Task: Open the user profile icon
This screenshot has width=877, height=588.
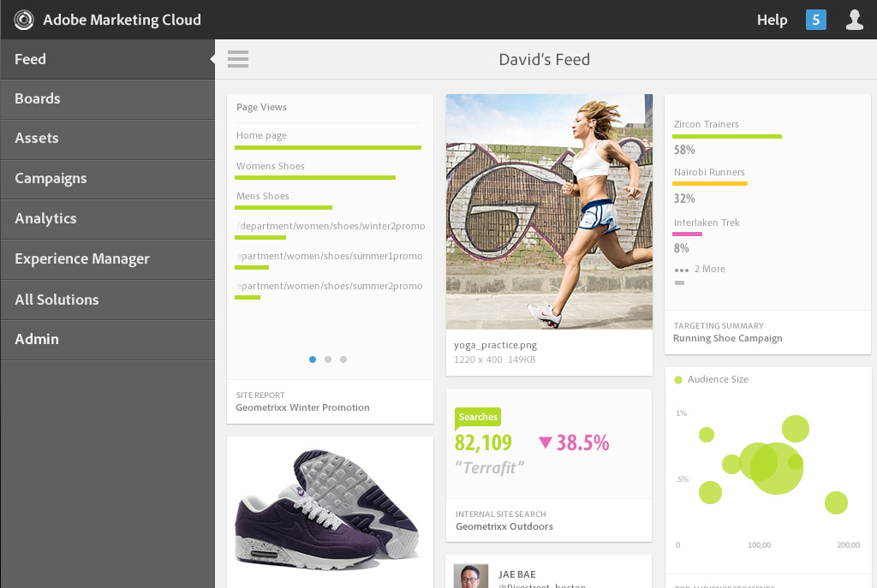Action: 854,20
